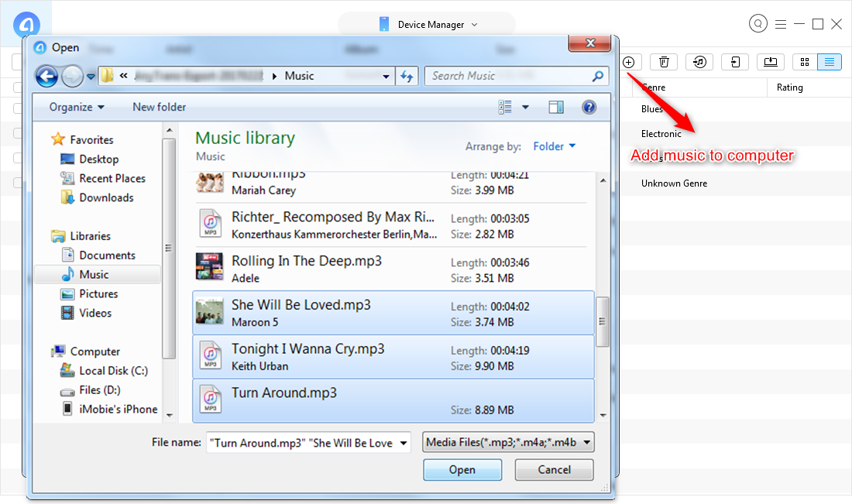Tick the checkbox for Unknown Genre row

(17, 183)
